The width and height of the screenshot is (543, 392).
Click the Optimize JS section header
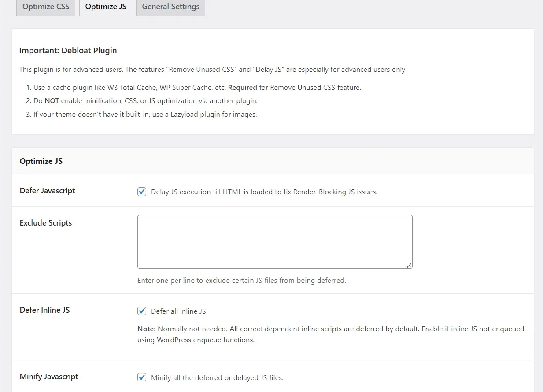(x=41, y=161)
